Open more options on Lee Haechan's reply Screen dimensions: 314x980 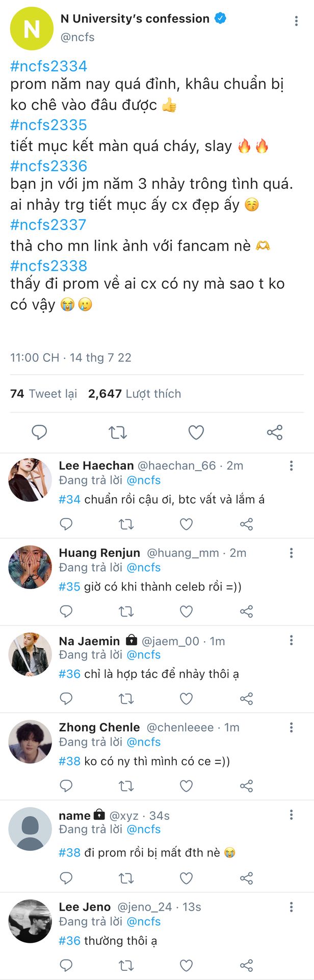click(x=291, y=465)
